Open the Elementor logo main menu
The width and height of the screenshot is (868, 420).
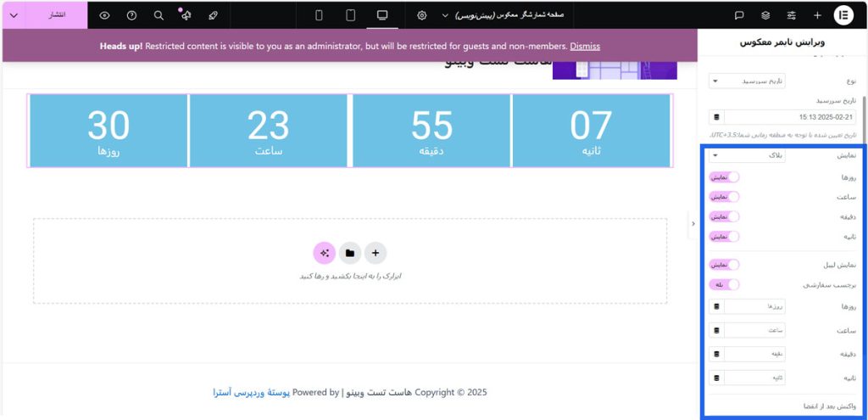click(843, 15)
